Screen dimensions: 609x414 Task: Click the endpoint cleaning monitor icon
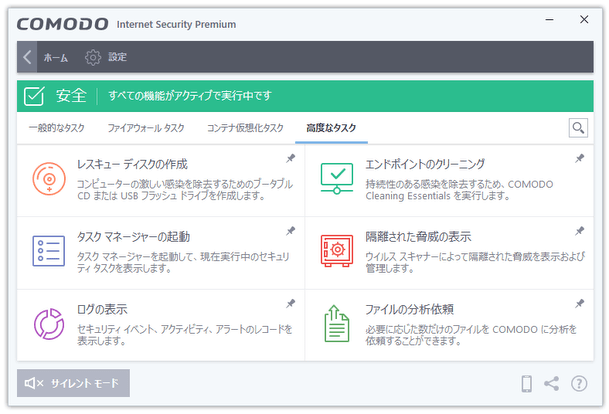pyautogui.click(x=337, y=178)
